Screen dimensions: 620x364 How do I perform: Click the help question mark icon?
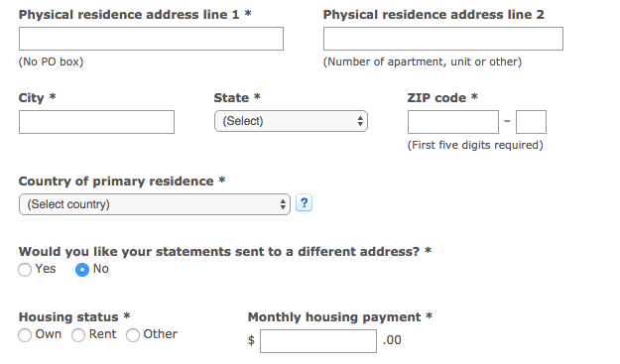[304, 203]
